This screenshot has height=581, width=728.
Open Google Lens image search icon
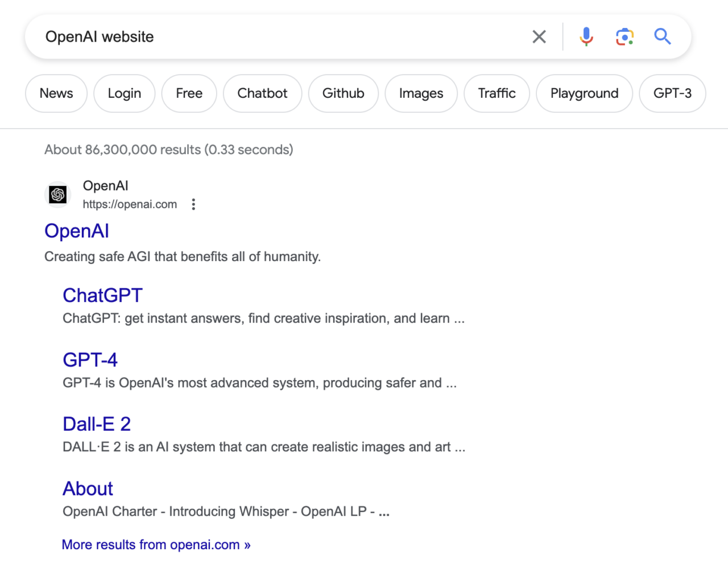coord(624,37)
